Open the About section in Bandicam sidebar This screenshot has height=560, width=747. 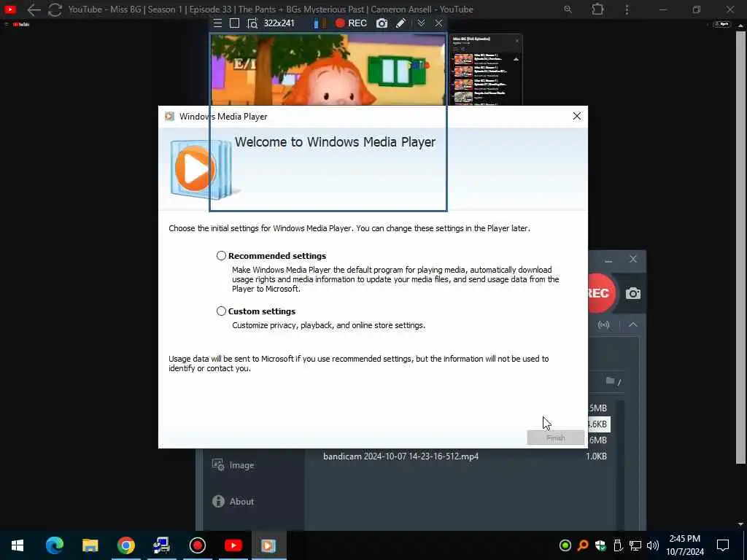[x=233, y=502]
